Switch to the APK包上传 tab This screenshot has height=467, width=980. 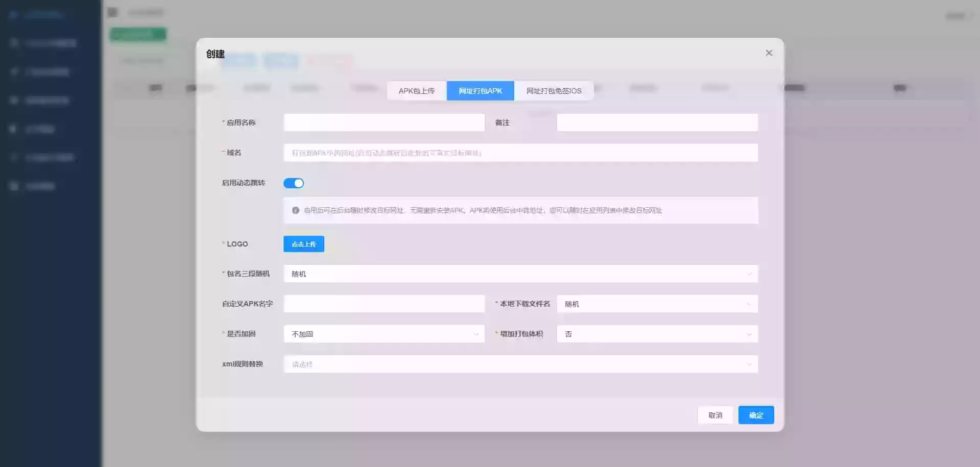coord(417,90)
